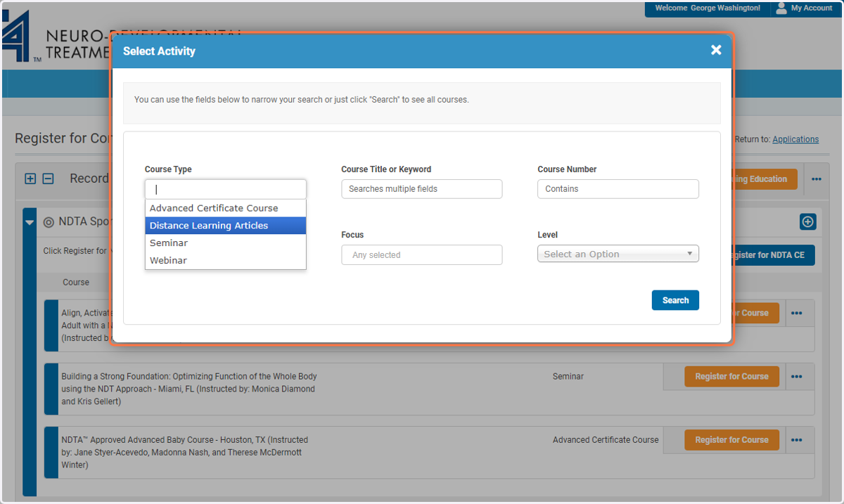Pick Webinar in the Course Type list

click(x=226, y=260)
